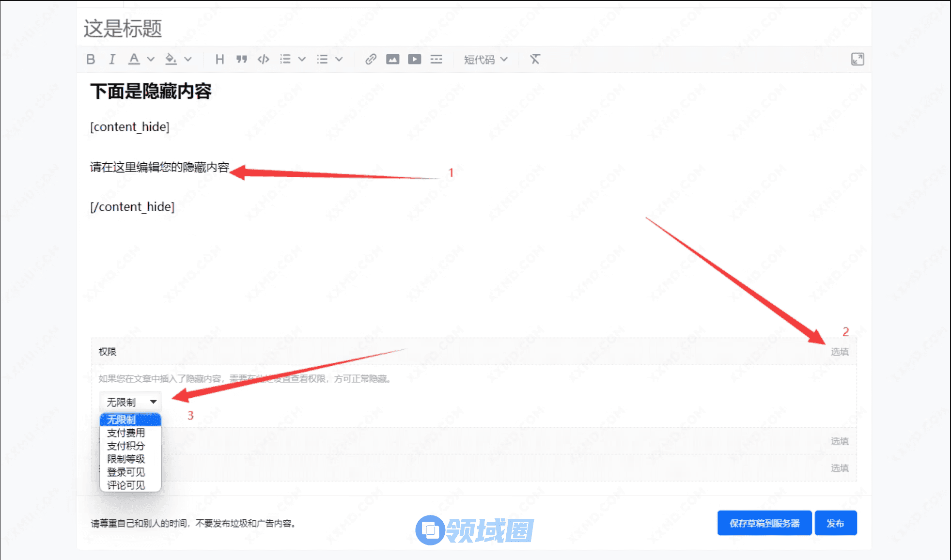The height and width of the screenshot is (560, 951).
Task: Click 保存草稿到服务器 button
Action: (x=764, y=523)
